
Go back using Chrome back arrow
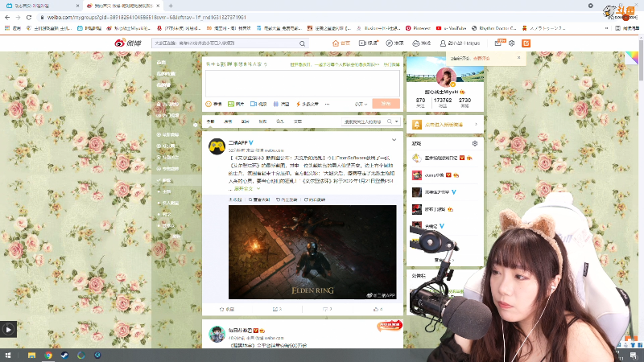(x=7, y=17)
